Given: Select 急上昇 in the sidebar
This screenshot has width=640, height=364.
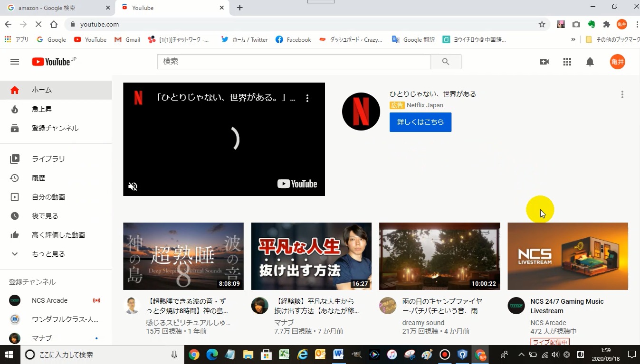Looking at the screenshot, I should coord(42,109).
